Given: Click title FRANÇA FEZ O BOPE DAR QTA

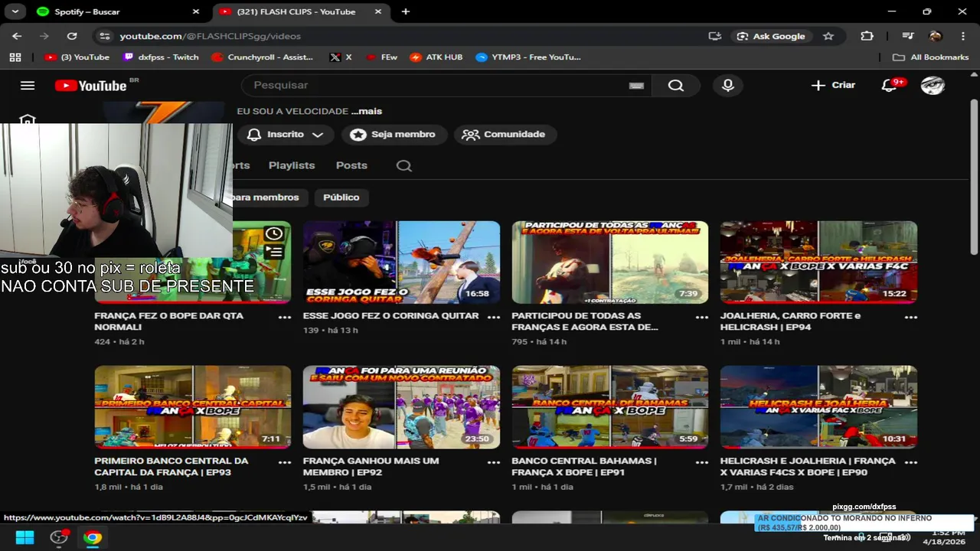Looking at the screenshot, I should [168, 321].
